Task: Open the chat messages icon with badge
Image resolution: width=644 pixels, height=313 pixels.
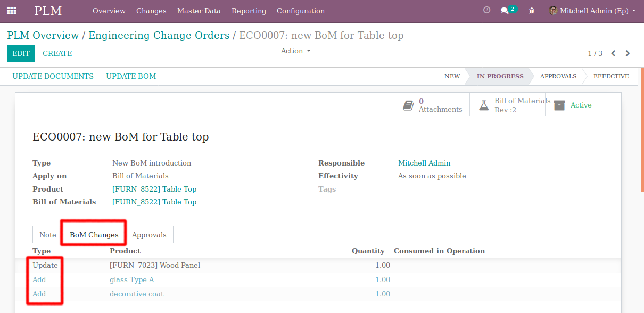Action: click(508, 10)
